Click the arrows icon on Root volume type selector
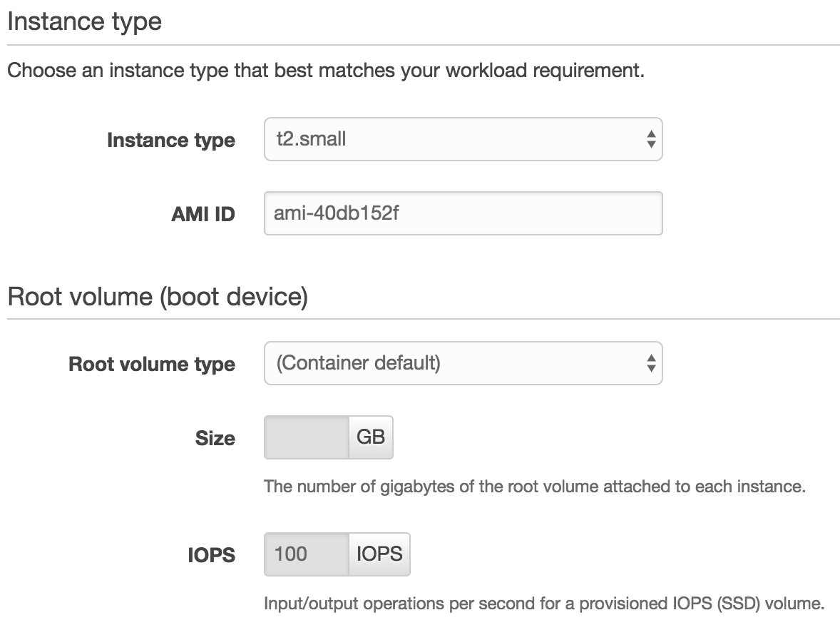 click(x=651, y=363)
